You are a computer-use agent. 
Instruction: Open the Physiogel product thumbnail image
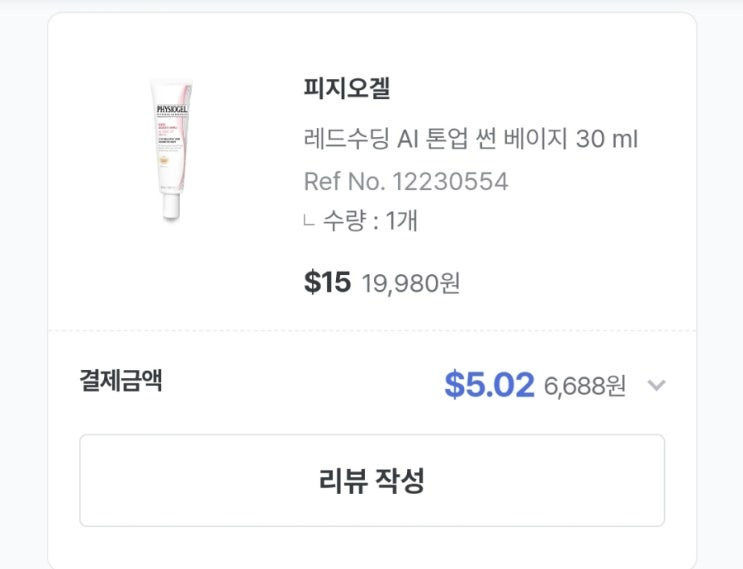(x=174, y=148)
